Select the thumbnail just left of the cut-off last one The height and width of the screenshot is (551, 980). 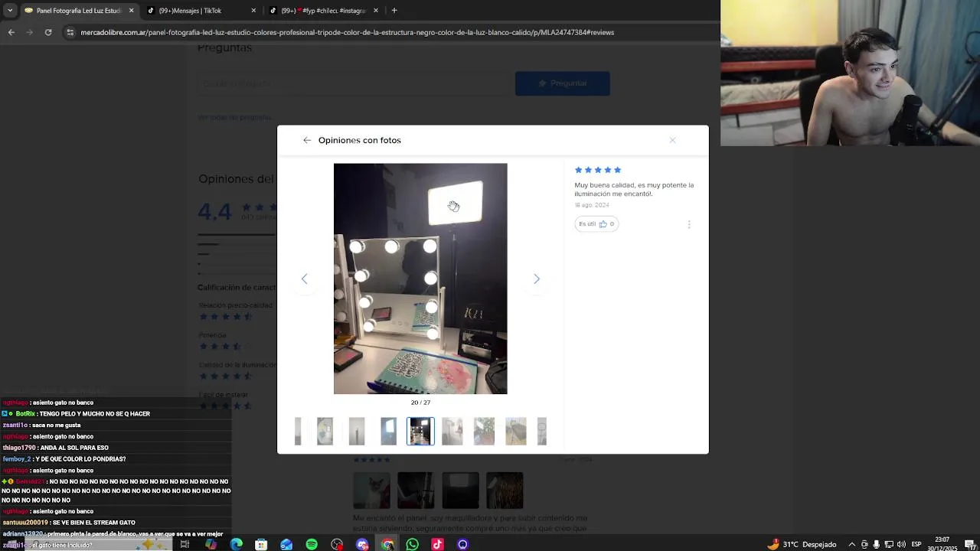(516, 431)
